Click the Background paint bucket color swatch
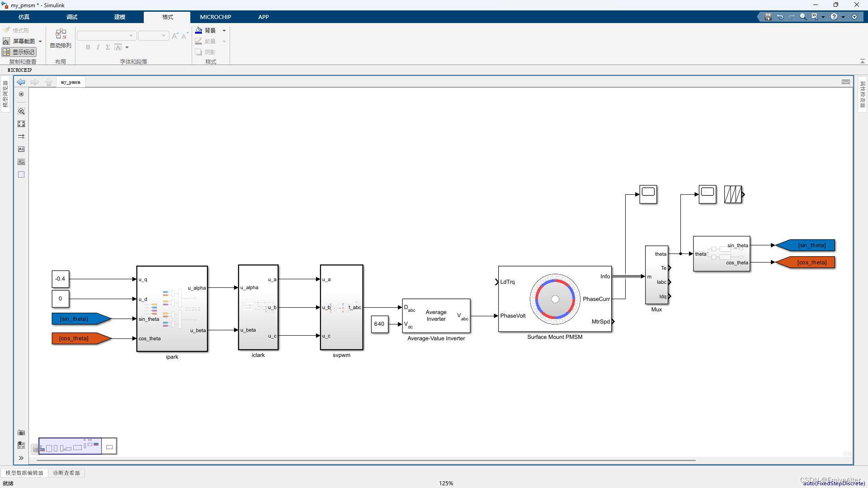Viewport: 868px width, 488px height. 198,30
